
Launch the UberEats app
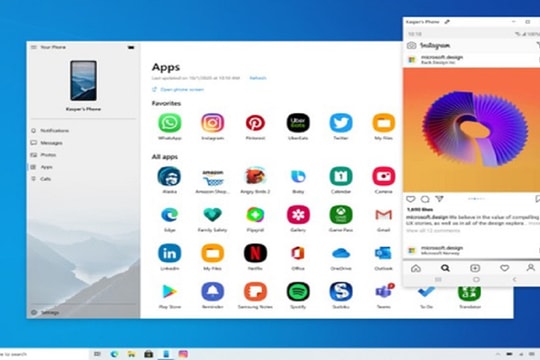(x=298, y=123)
